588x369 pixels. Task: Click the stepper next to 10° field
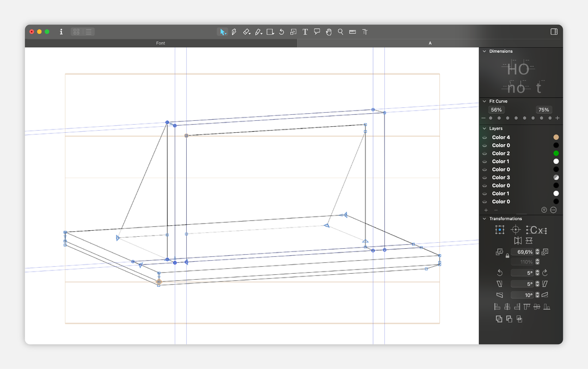pyautogui.click(x=537, y=295)
